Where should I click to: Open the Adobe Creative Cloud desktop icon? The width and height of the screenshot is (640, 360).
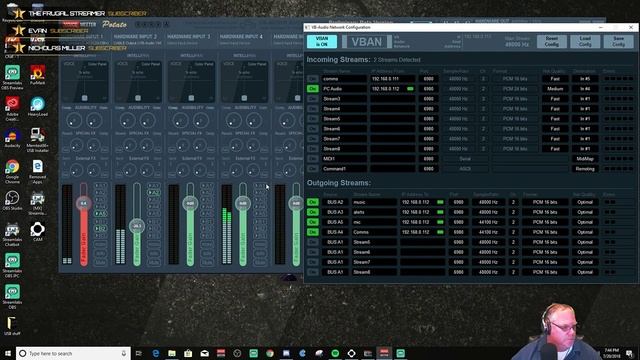point(12,108)
